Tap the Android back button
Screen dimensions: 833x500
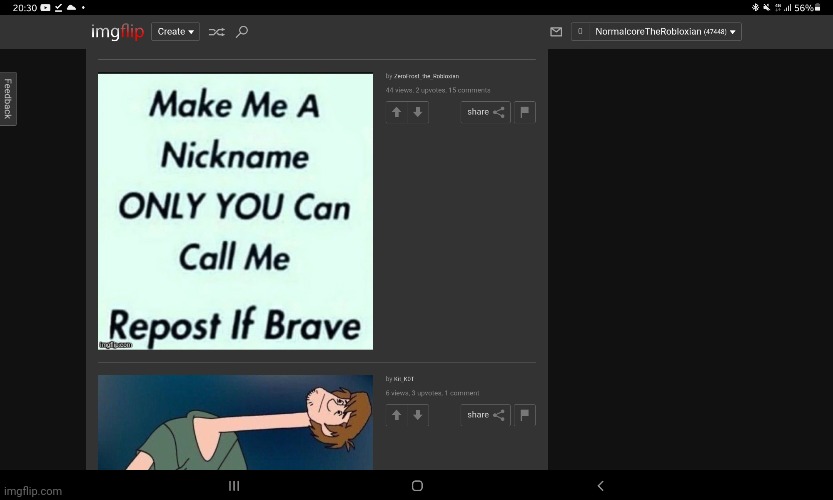click(x=600, y=486)
